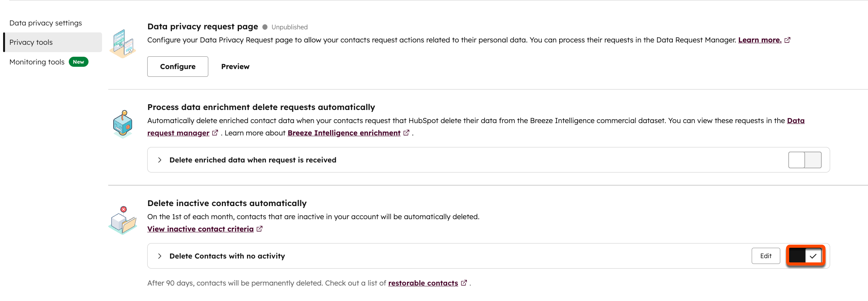Click the Edit button next to the toggle

click(766, 255)
